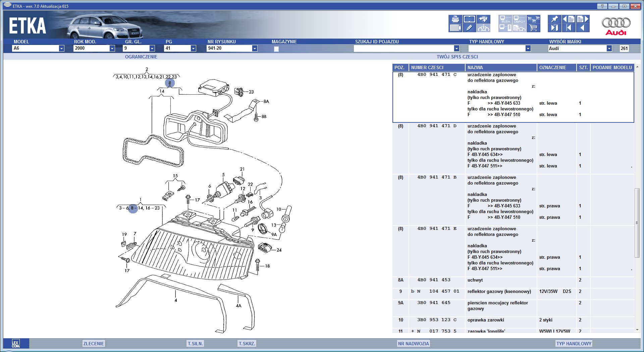This screenshot has height=352, width=644.
Task: Click the LexCom logo in bottom bar
Action: [16, 344]
